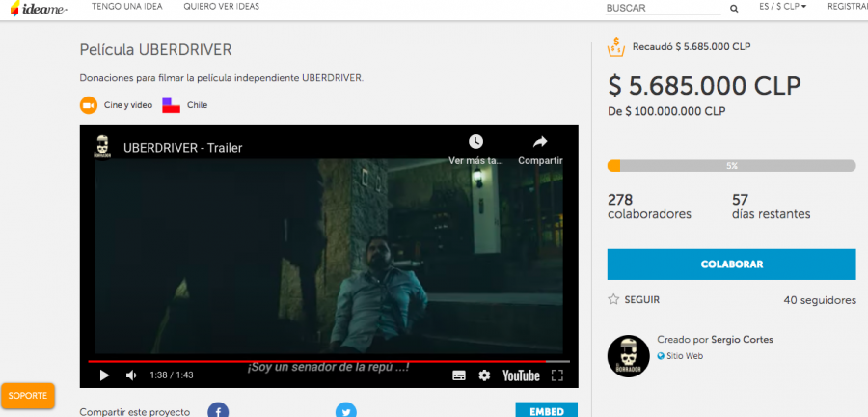The image size is (868, 417).
Task: Click the Ver más tarde clock icon
Action: point(475,141)
